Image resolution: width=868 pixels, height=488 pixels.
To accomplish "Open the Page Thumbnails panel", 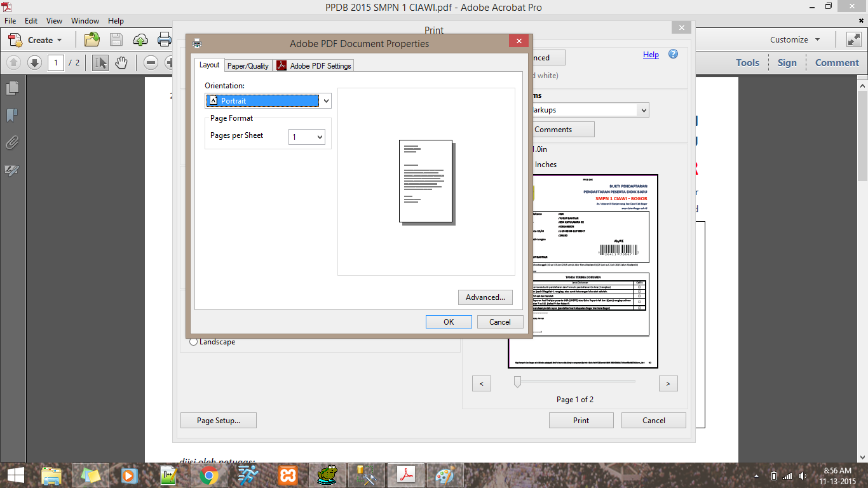I will coord(11,88).
